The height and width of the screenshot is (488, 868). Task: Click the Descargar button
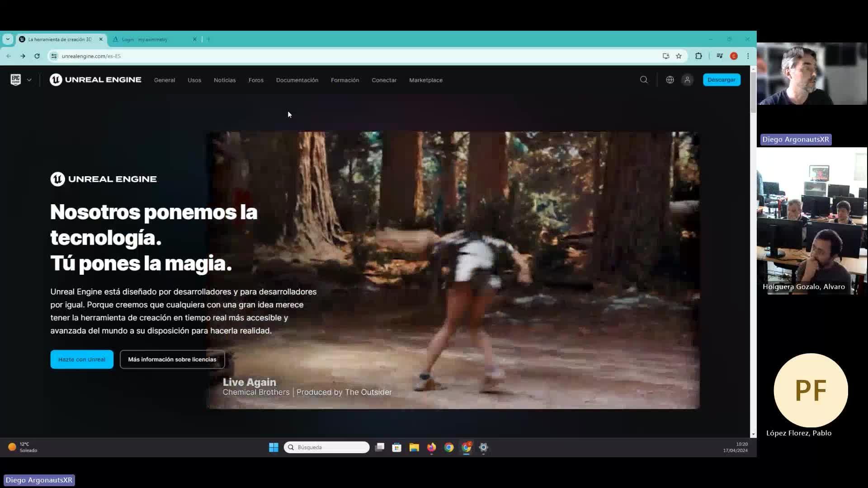[721, 80]
